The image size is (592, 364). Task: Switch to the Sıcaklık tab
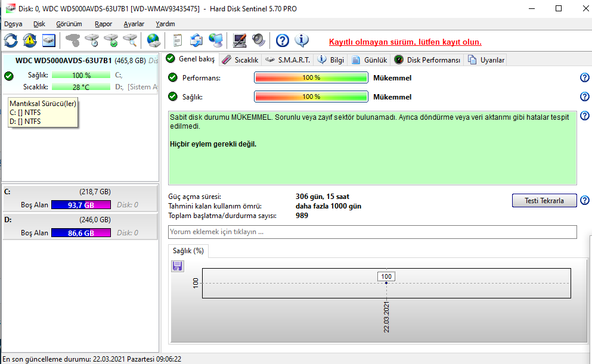pos(240,60)
